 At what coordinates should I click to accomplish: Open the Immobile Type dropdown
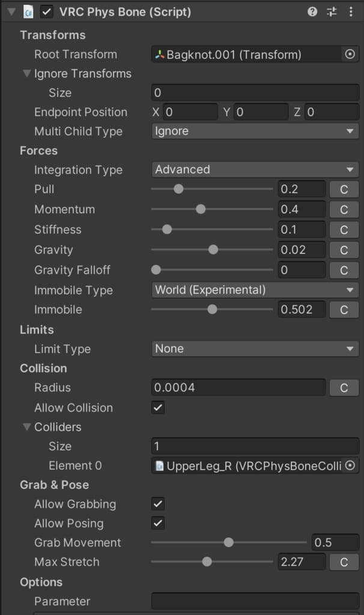tap(255, 290)
